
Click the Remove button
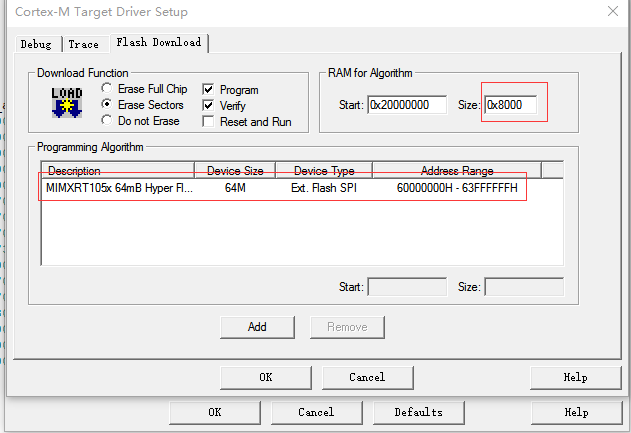pyautogui.click(x=347, y=327)
